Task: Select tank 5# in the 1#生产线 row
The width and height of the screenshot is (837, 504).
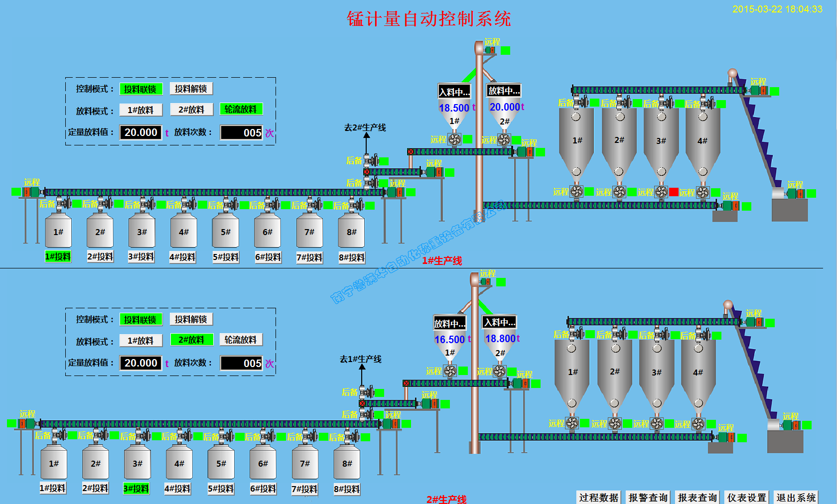Action: (226, 232)
